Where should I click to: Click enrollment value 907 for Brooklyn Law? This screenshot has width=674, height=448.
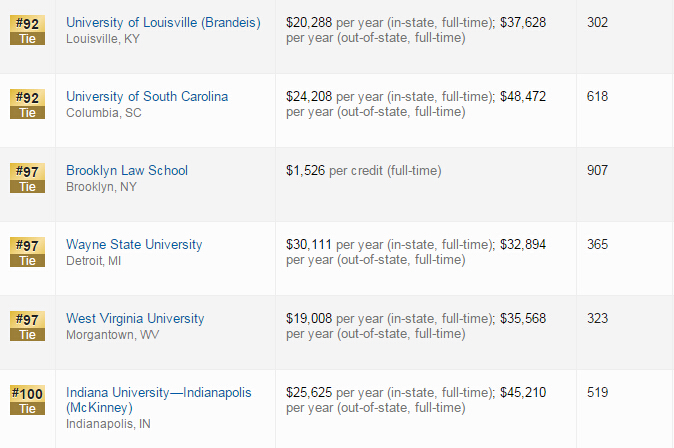597,170
